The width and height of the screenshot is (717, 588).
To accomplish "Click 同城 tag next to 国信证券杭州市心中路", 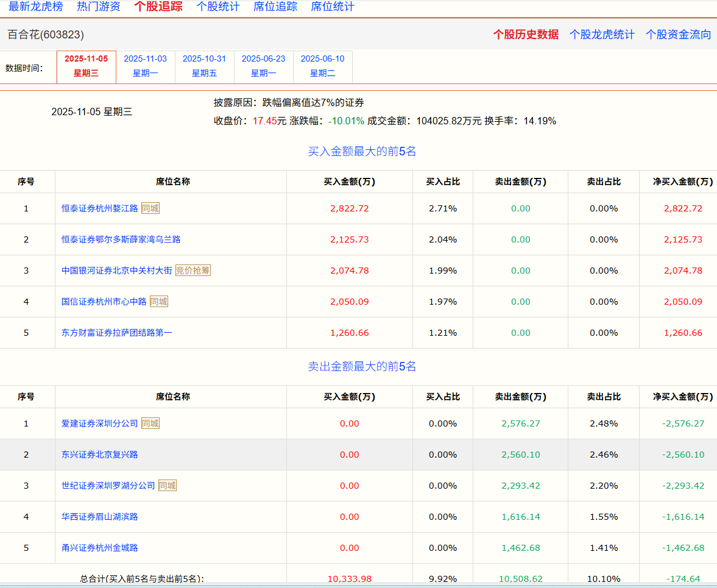I will [159, 302].
